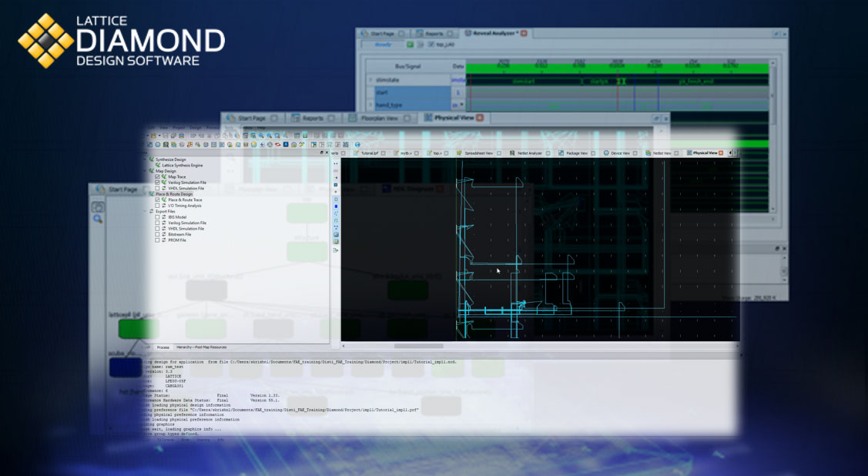Expand the hand_type bus in Reveal Analyzer
This screenshot has height=476, width=868.
(x=370, y=105)
